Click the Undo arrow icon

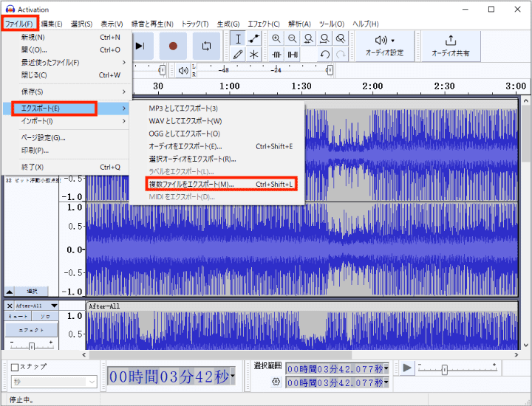pos(324,54)
